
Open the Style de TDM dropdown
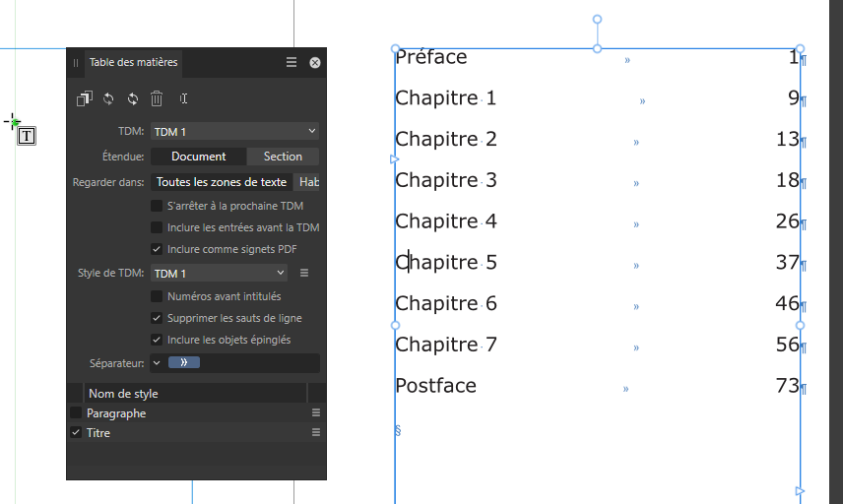[x=219, y=273]
